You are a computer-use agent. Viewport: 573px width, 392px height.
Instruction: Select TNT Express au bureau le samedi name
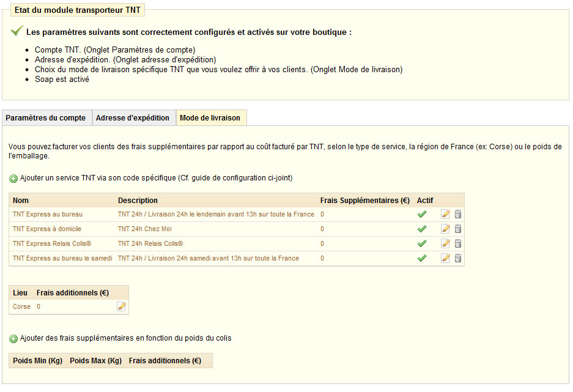[x=62, y=258]
